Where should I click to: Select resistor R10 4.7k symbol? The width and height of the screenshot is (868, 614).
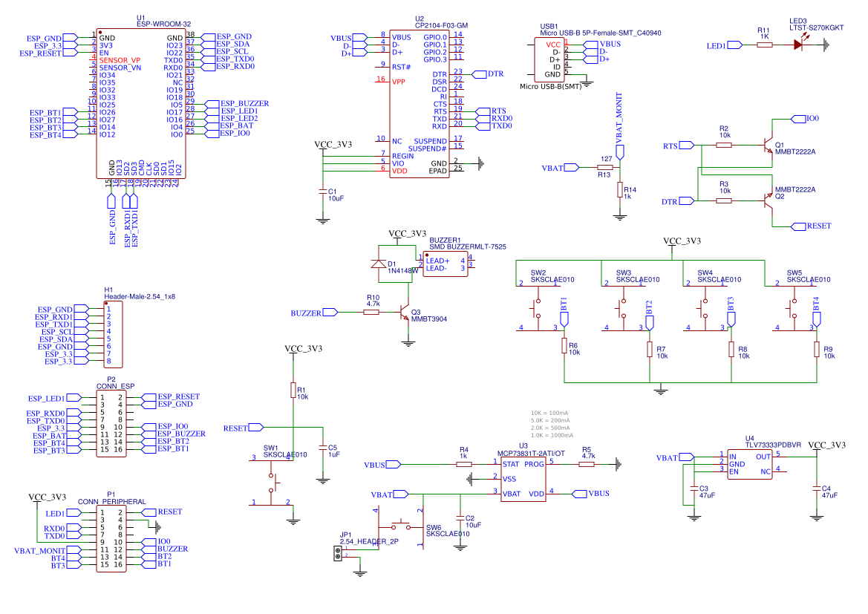point(371,313)
